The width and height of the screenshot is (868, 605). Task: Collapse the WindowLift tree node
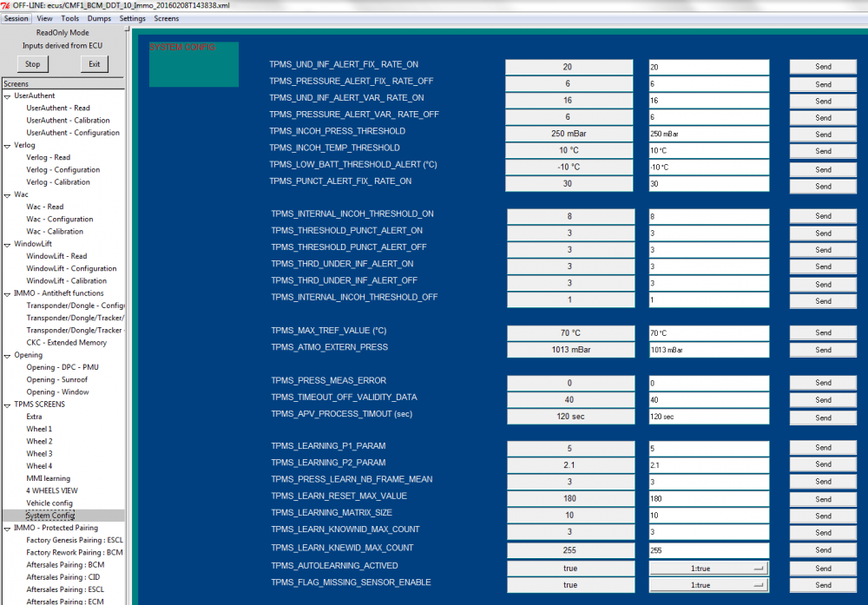(7, 244)
